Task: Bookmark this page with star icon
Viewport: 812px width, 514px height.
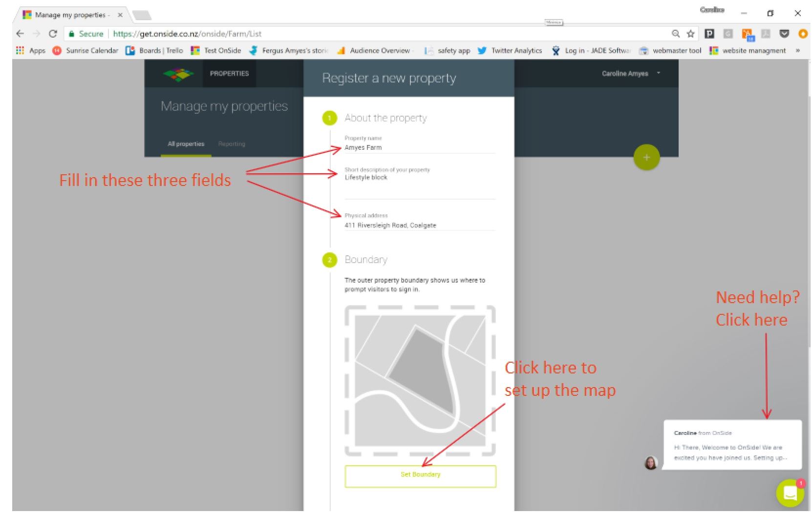Action: (690, 34)
